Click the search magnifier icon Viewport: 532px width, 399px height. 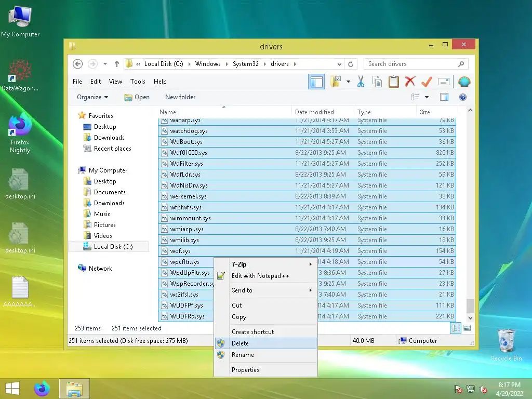[461, 64]
